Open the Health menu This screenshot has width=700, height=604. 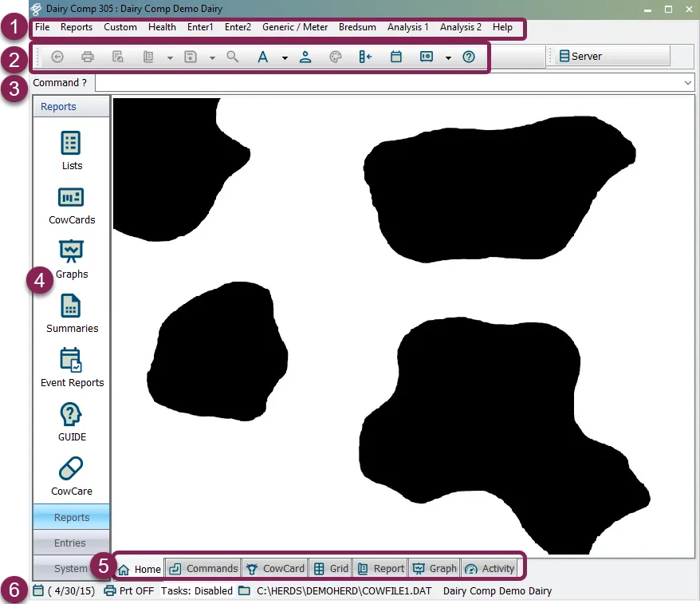162,27
